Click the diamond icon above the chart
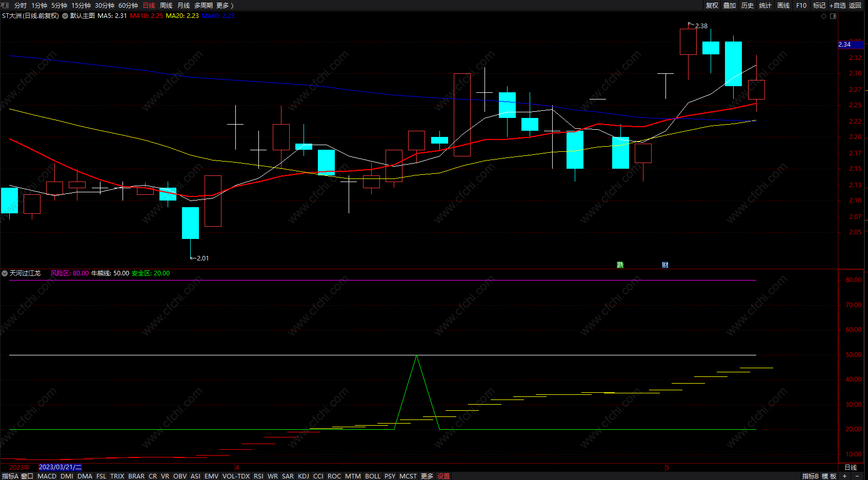The image size is (868, 480). (824, 16)
